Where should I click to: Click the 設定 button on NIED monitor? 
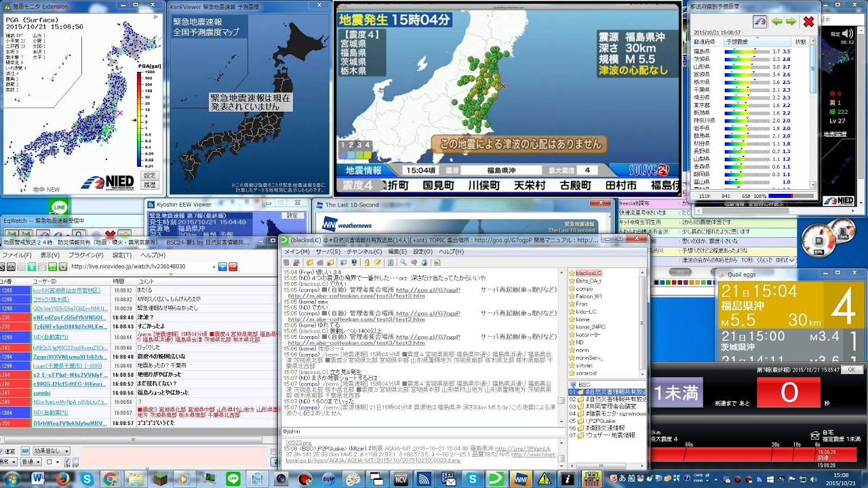coord(149,176)
